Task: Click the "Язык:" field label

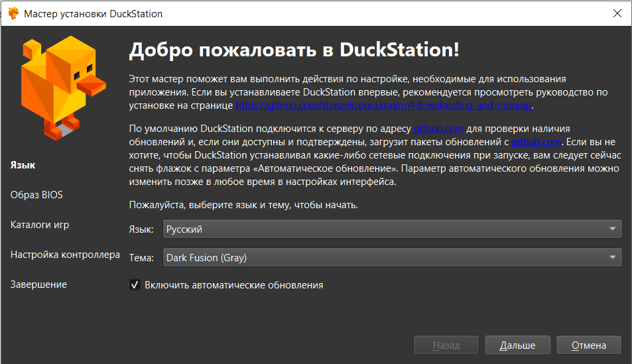Action: coord(141,229)
